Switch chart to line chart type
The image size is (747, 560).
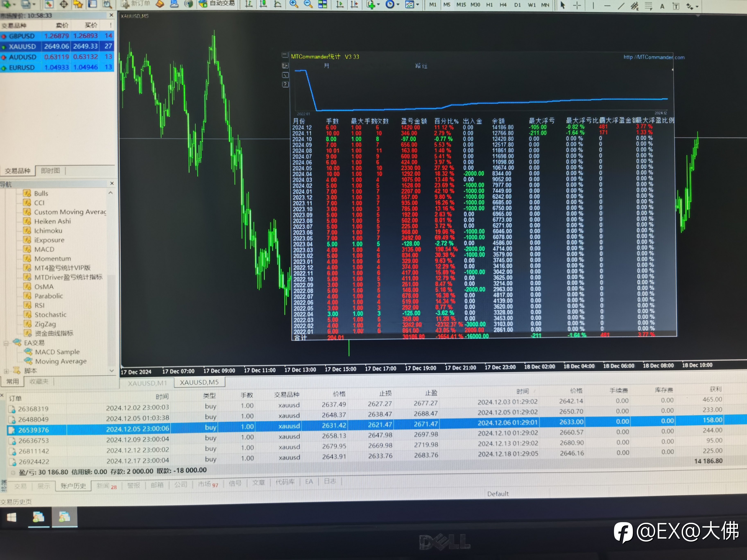[278, 4]
